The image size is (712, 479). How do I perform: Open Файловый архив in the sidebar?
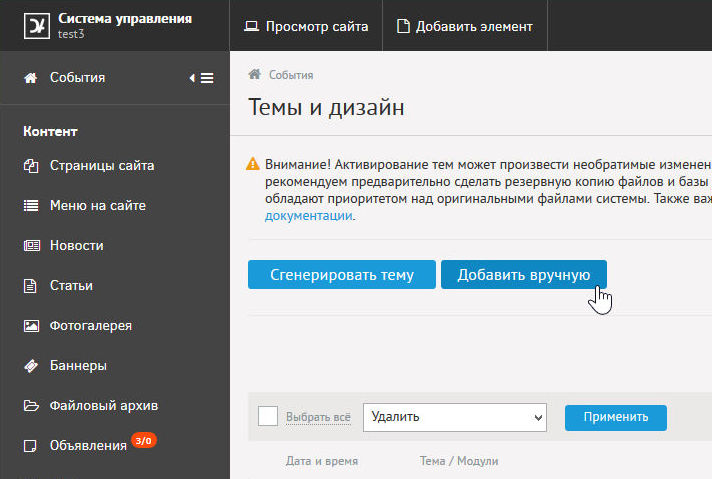pyautogui.click(x=103, y=406)
